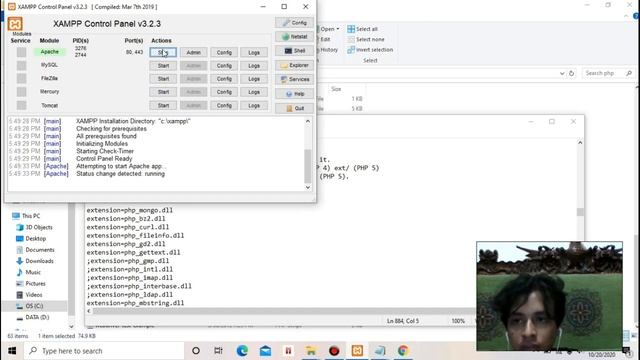Click the Search php field
Image resolution: width=640 pixels, height=360 pixels.
click(x=608, y=73)
